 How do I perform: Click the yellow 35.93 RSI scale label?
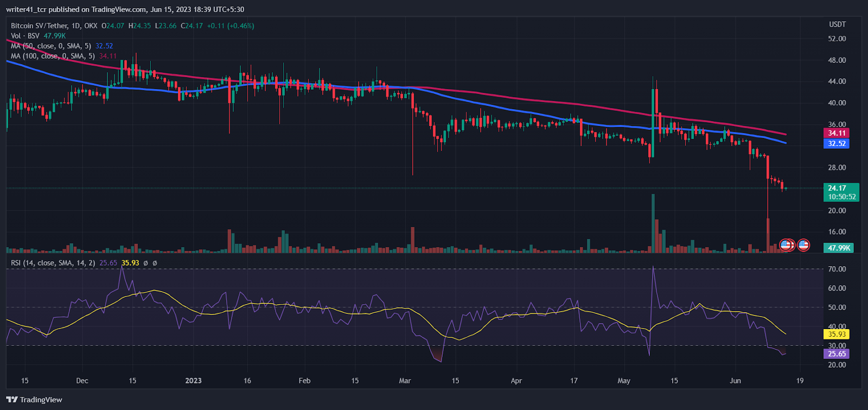pos(837,335)
